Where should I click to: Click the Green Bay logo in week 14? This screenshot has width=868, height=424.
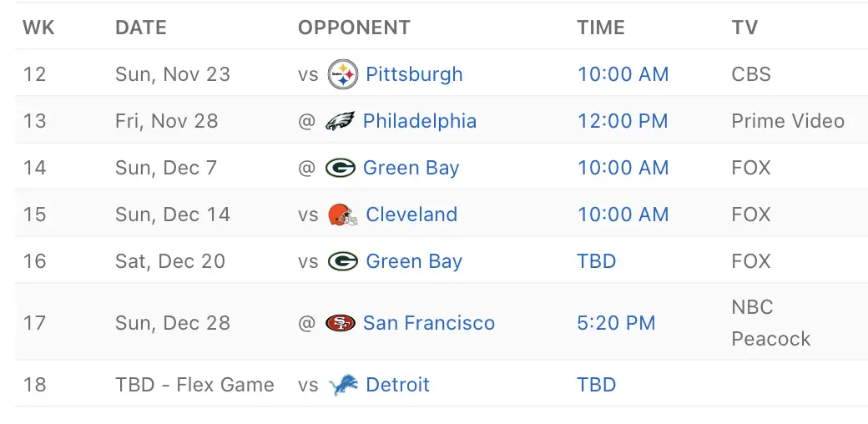pos(340,168)
